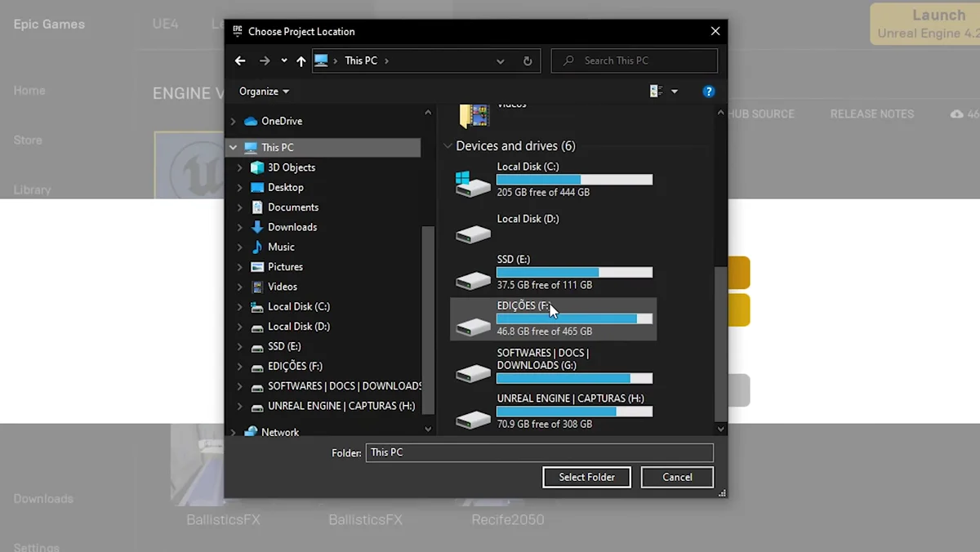Select UNREAL ENGINE | CAPTURAS (H:) drive
The image size is (980, 552).
coord(554,411)
